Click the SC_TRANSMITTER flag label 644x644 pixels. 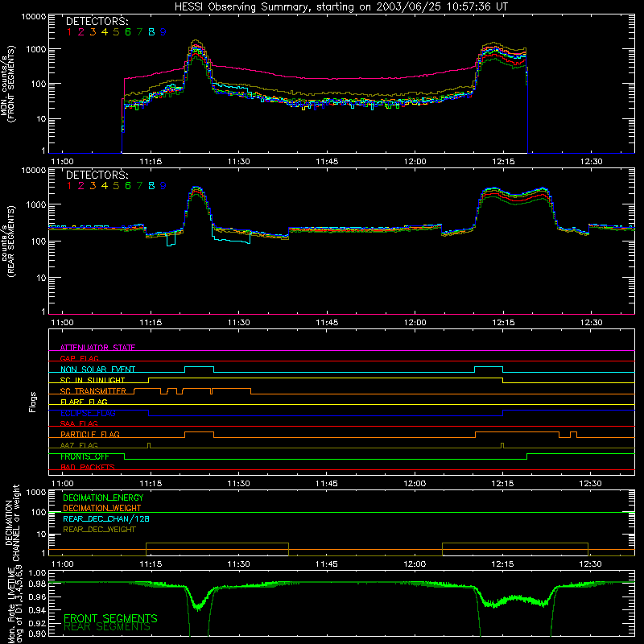point(93,391)
